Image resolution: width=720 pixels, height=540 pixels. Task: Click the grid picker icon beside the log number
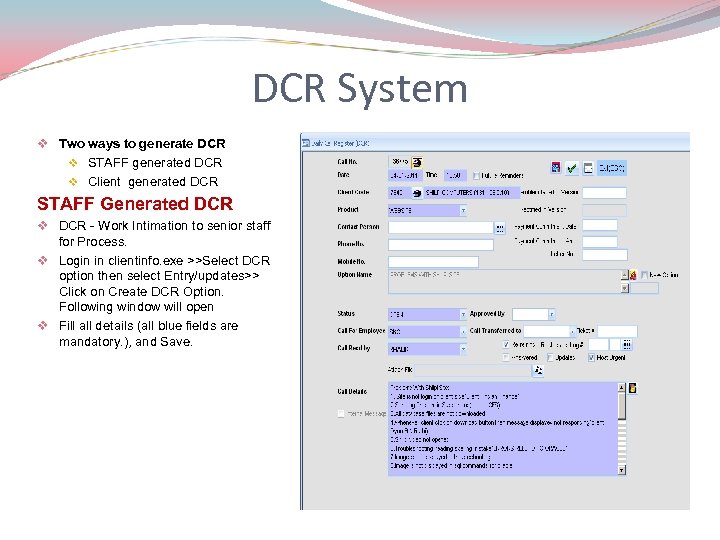tap(627, 344)
